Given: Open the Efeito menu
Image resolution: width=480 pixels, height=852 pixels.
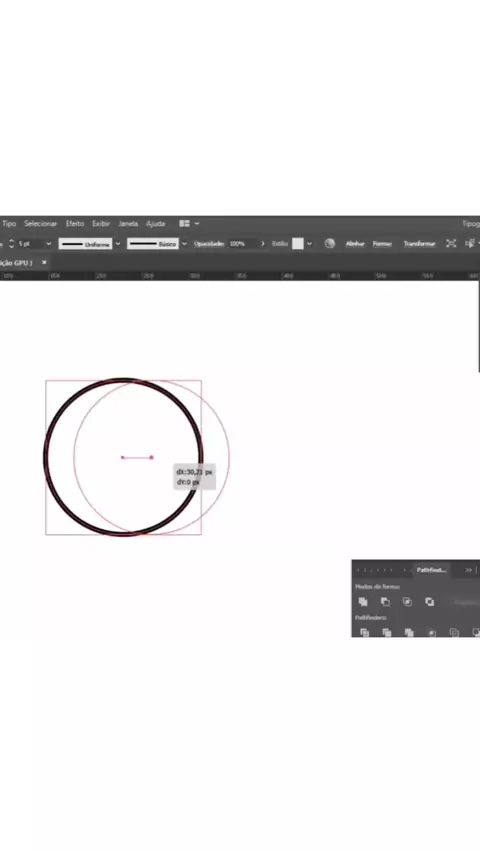Looking at the screenshot, I should coord(74,223).
